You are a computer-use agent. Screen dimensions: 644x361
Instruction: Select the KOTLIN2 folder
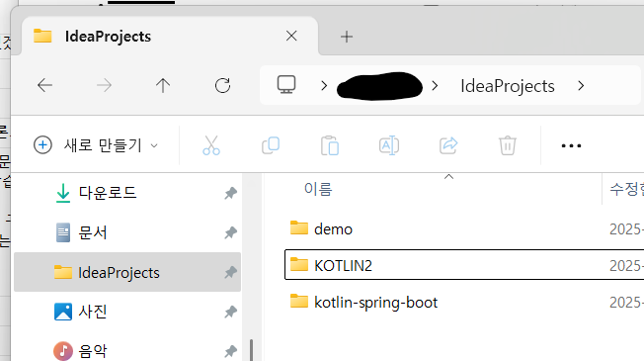point(464,264)
